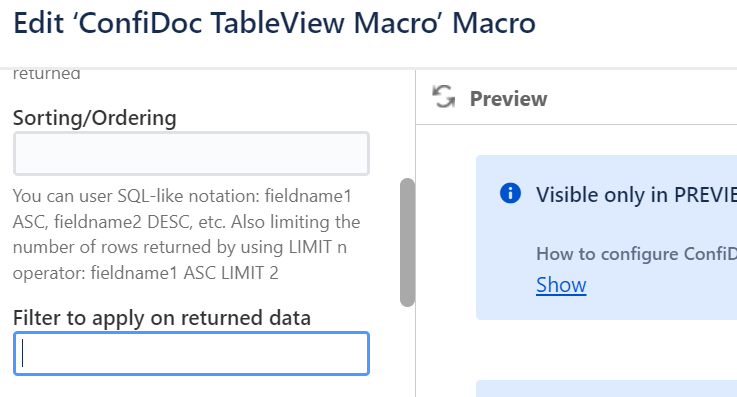This screenshot has width=737, height=397.
Task: Click the Visible only in PREVIEW heading
Action: click(636, 195)
